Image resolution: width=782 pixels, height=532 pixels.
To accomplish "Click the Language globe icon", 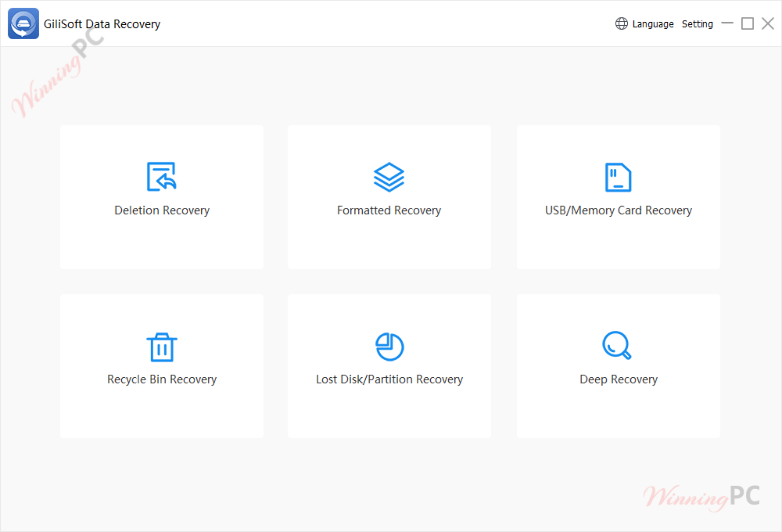I will coord(622,23).
